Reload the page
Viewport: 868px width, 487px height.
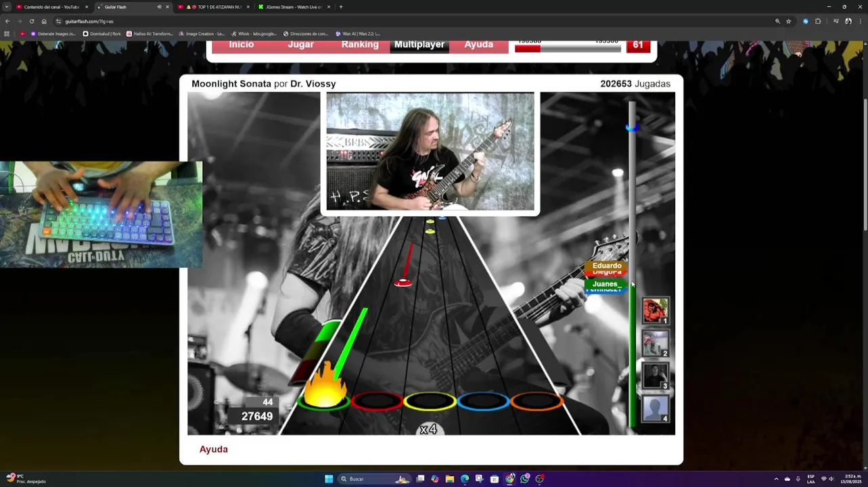click(x=32, y=21)
